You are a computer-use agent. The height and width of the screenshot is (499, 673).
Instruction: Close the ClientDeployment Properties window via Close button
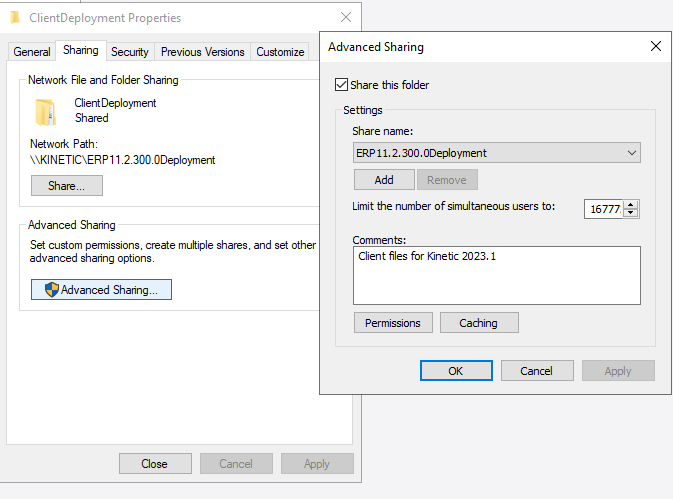click(154, 464)
